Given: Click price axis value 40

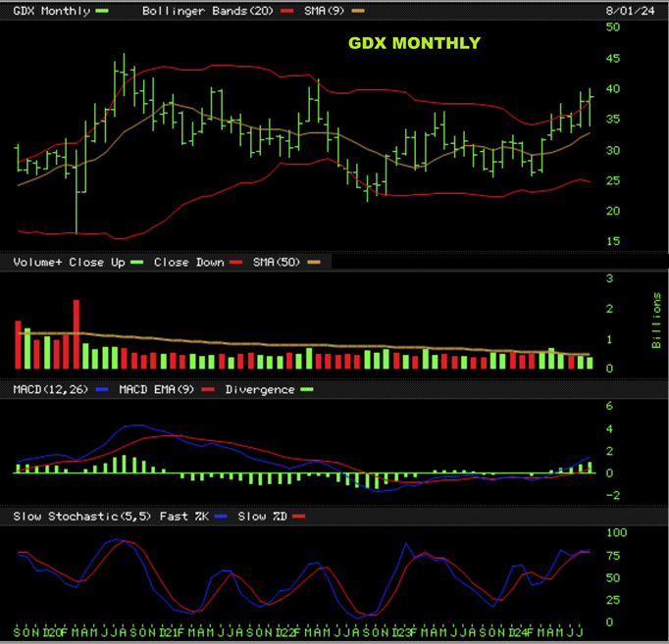Looking at the screenshot, I should [x=613, y=88].
